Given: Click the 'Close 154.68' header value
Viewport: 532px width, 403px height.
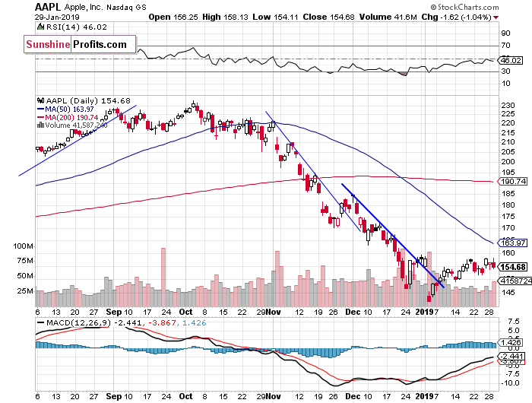Looking at the screenshot, I should (328, 17).
